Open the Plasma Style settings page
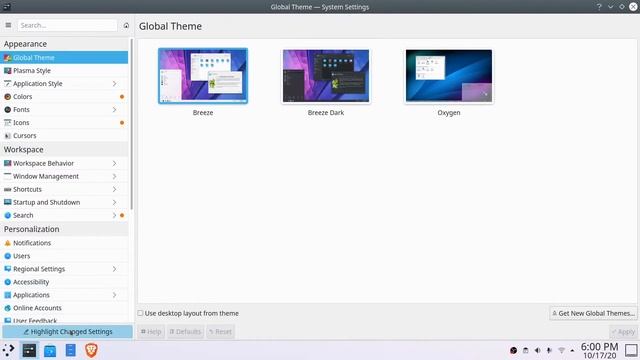Image resolution: width=640 pixels, height=360 pixels. (65, 71)
